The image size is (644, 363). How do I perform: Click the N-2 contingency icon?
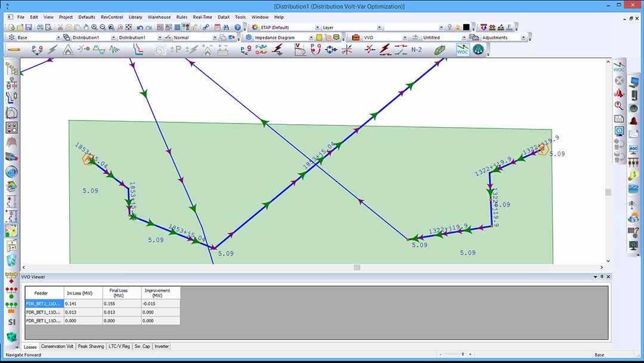click(x=417, y=50)
